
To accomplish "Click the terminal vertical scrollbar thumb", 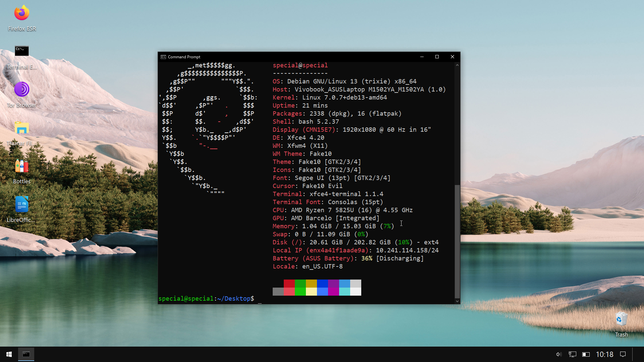I will click(x=457, y=241).
